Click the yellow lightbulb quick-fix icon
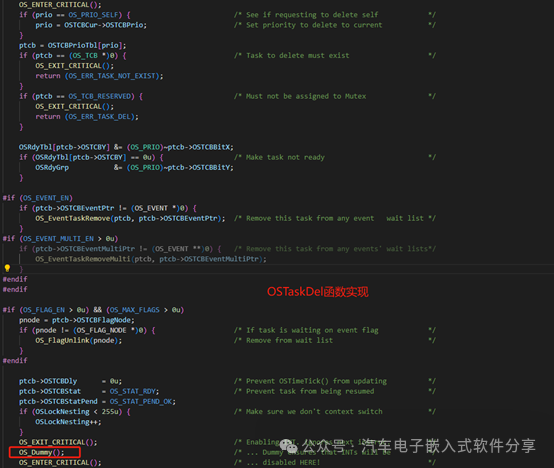The height and width of the screenshot is (468, 554). click(x=7, y=268)
